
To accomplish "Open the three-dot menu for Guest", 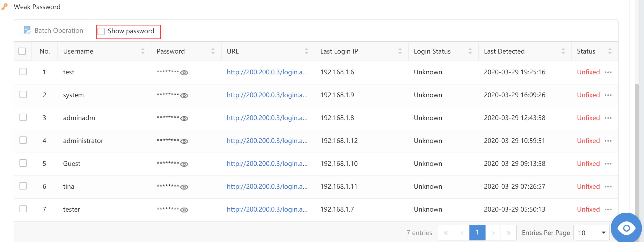I will 608,164.
